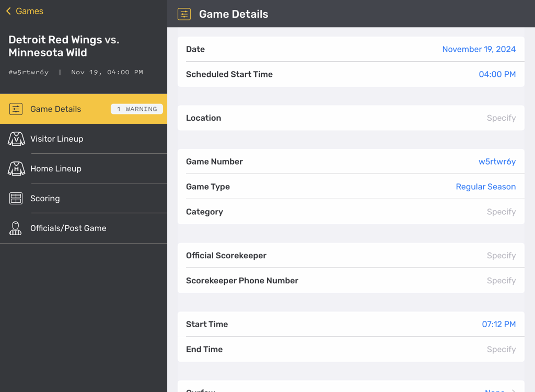Viewport: 535px width, 392px height.
Task: Specify the game End Time
Action: point(501,349)
